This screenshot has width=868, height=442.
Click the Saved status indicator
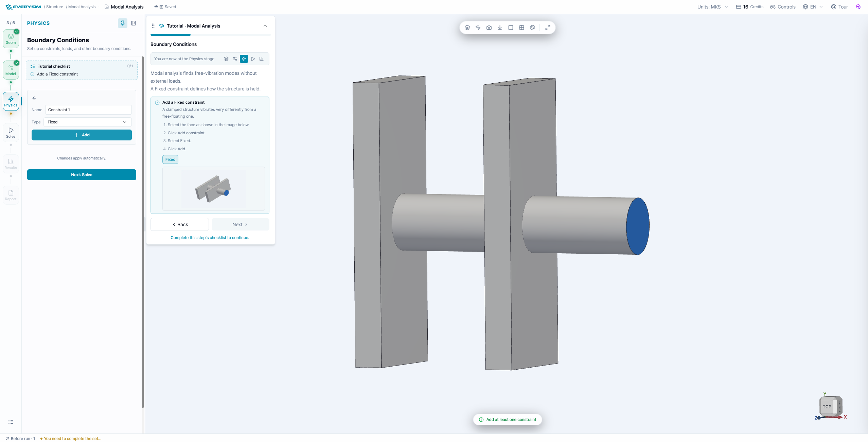coord(165,7)
